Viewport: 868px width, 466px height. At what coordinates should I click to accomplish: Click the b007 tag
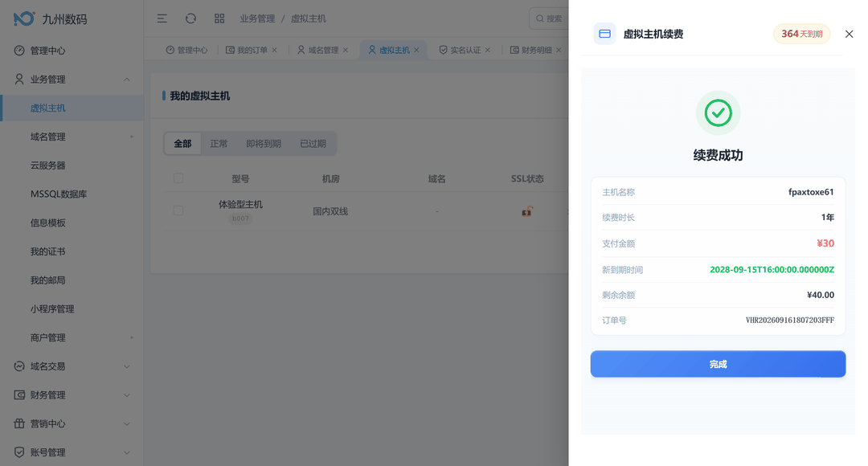pyautogui.click(x=240, y=218)
